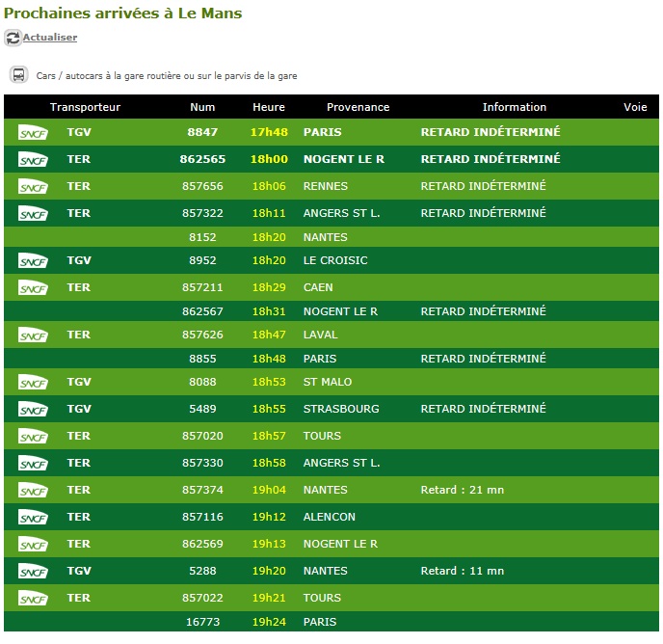Click provenance LE CROISIC
Viewport: 663px width, 644px height.
(335, 260)
